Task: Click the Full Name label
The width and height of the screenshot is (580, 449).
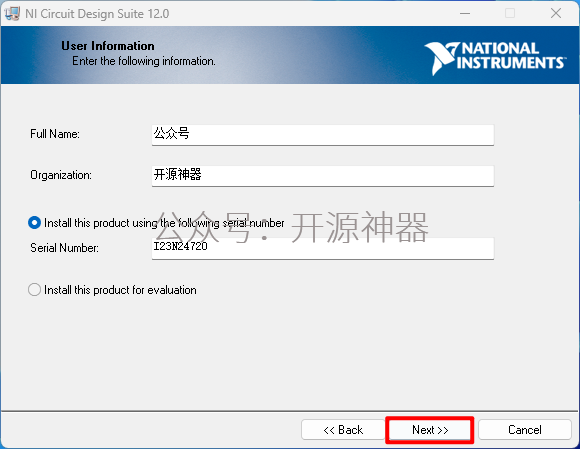Action: tap(55, 134)
